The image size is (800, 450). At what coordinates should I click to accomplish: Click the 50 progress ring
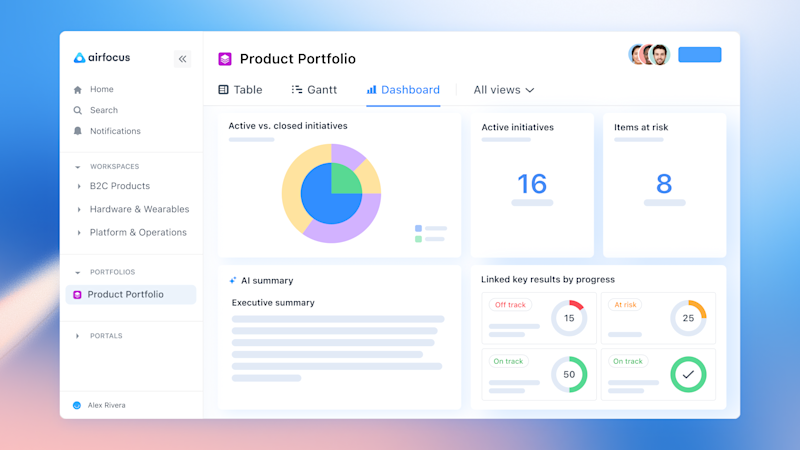(x=569, y=374)
